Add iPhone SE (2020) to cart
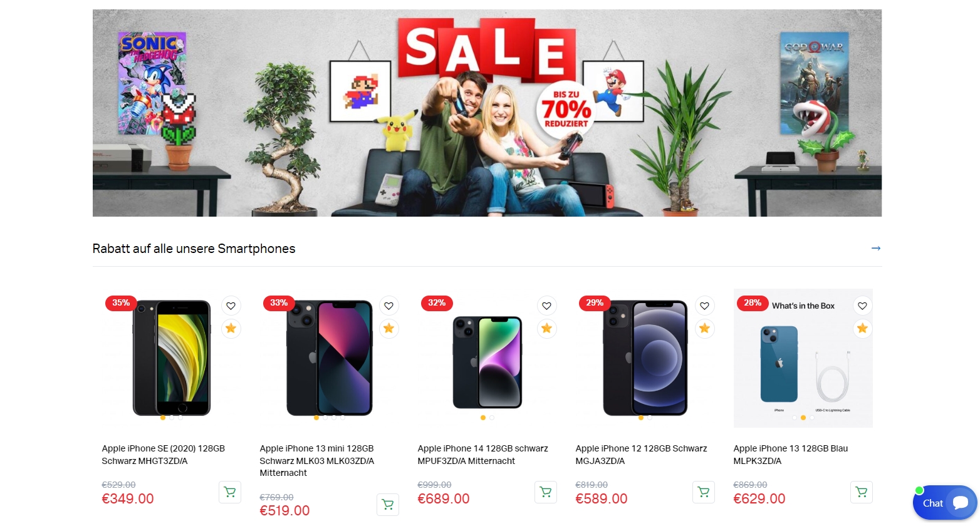Image resolution: width=980 pixels, height=531 pixels. [x=230, y=492]
